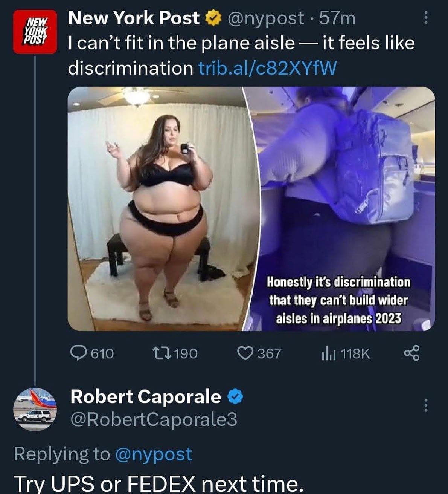Click the blue verified checkmark beside Robert Caporale
448x494 pixels.
[235, 397]
